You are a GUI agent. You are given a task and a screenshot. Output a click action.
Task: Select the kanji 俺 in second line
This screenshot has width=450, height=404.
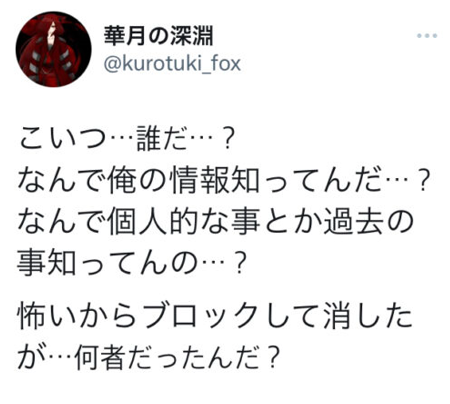pos(123,180)
